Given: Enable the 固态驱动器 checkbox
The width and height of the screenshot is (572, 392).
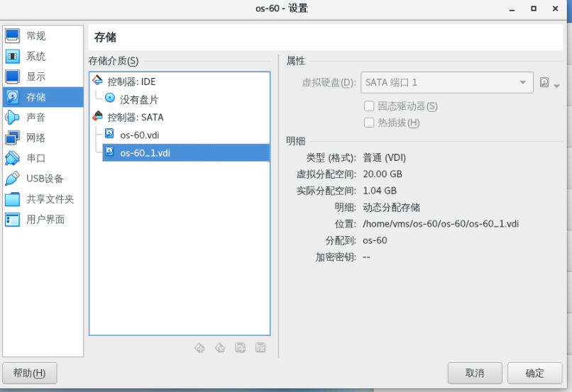Looking at the screenshot, I should [369, 106].
